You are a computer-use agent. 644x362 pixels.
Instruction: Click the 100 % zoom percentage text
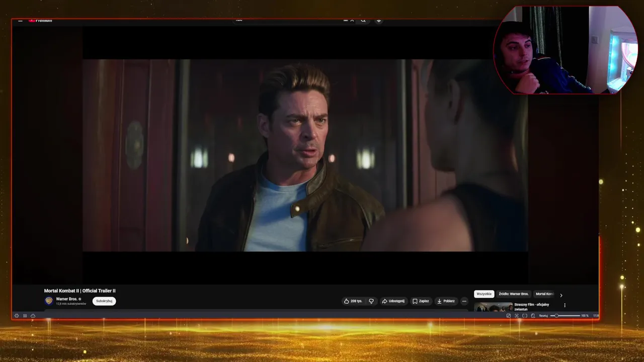coord(585,316)
